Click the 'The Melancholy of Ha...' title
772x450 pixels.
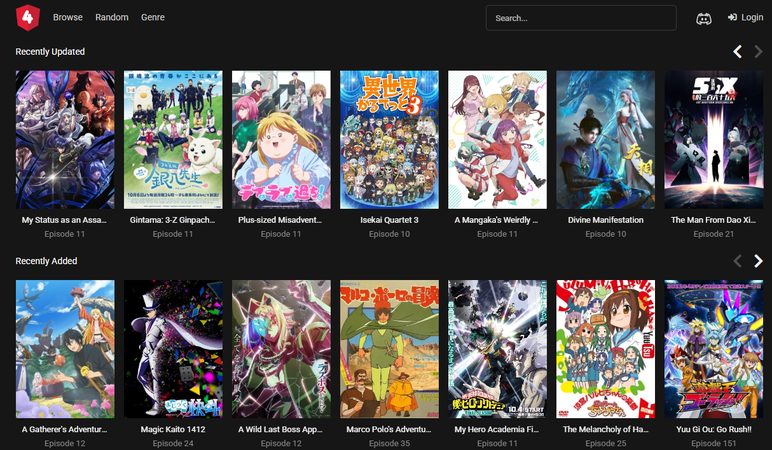pyautogui.click(x=606, y=429)
